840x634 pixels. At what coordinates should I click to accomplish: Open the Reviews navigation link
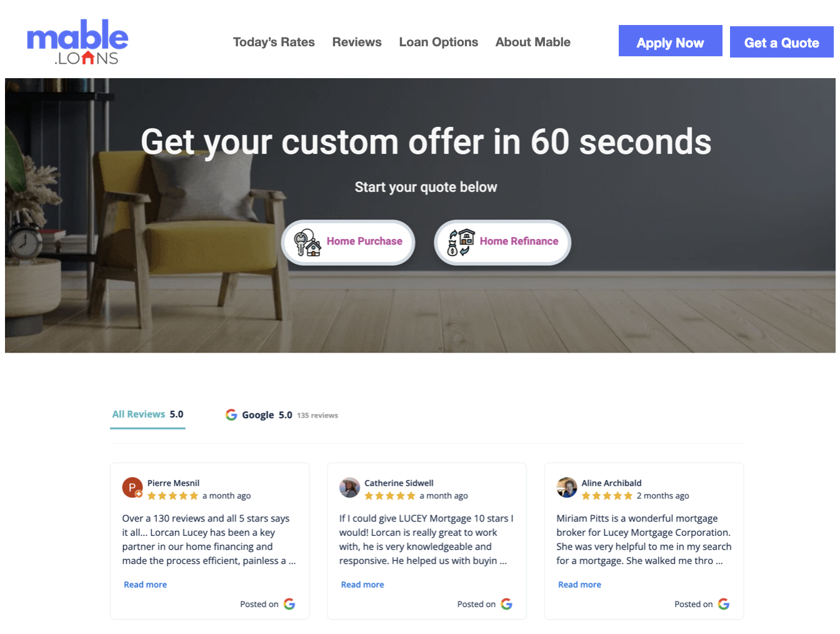coord(357,42)
